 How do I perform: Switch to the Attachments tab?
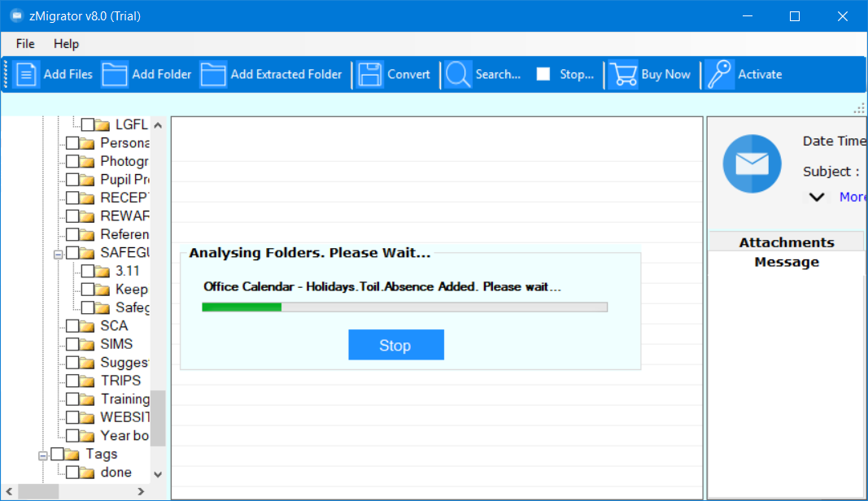(787, 242)
